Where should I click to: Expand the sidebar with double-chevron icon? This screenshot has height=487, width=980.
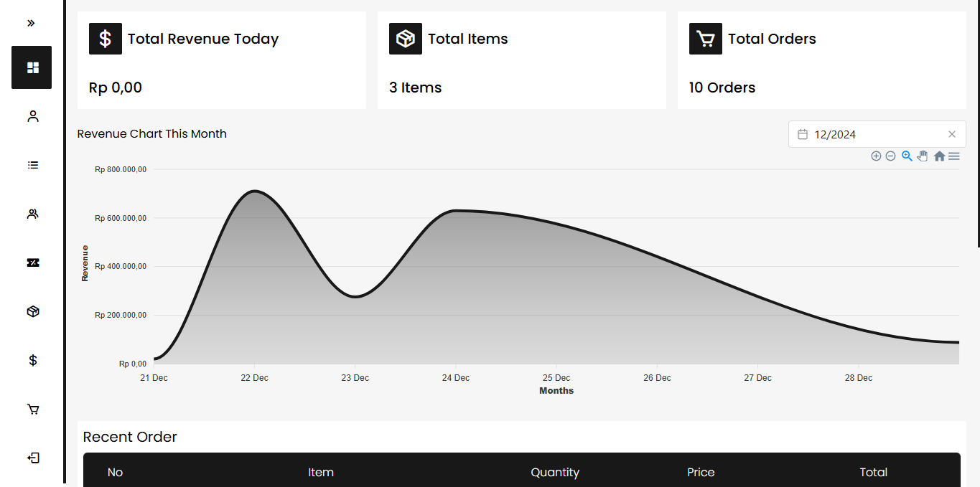pos(31,23)
